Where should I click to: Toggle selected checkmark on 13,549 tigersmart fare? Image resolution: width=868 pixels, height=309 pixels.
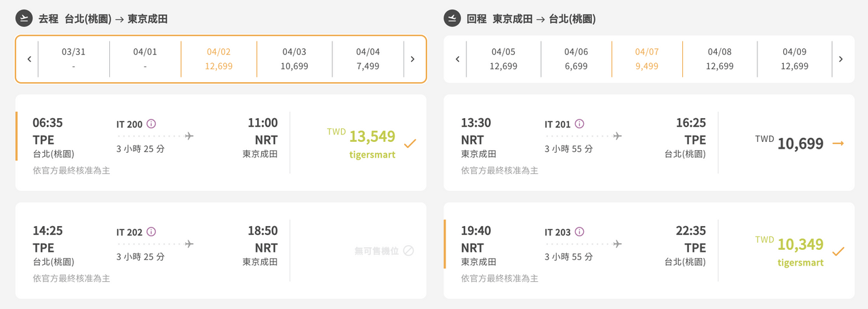[410, 143]
